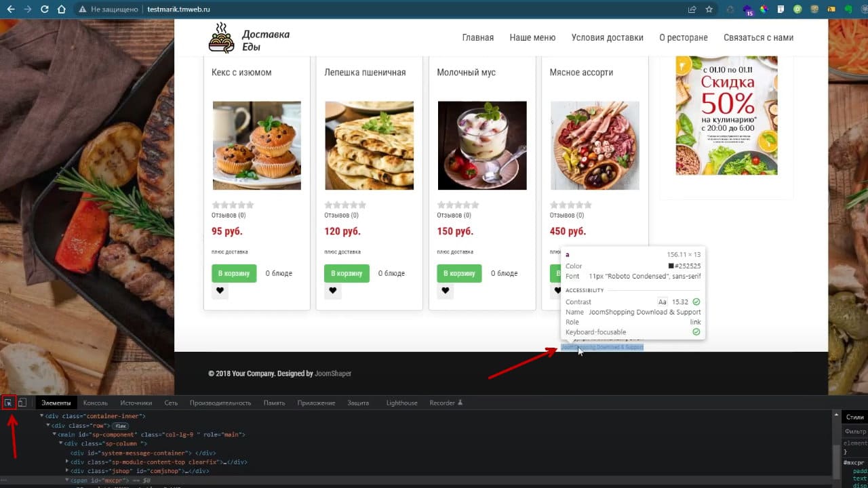The width and height of the screenshot is (868, 488).
Task: Reload the page with the refresh icon
Action: (45, 9)
